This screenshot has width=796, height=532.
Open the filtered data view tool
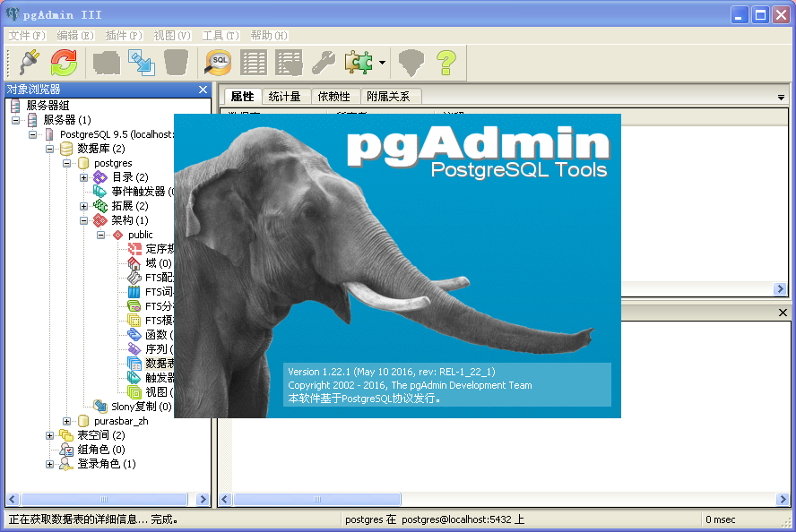[289, 63]
